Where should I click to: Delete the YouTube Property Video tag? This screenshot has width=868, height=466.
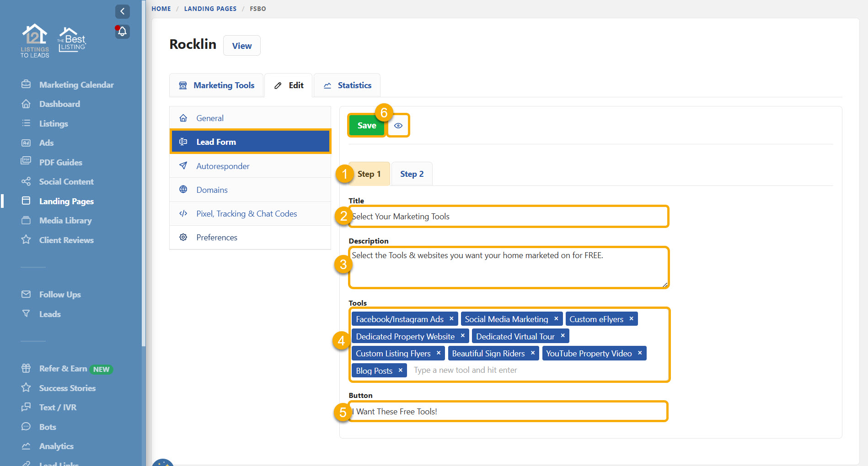[x=640, y=353]
